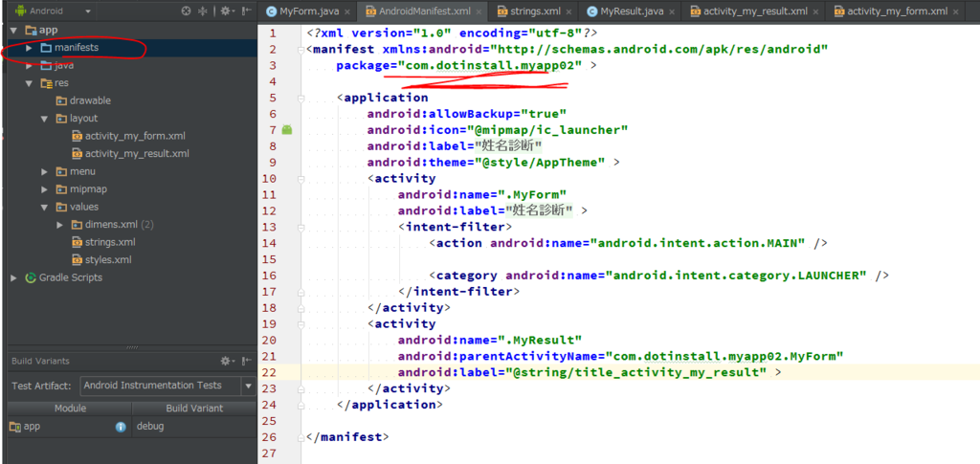Viewport: 980px width, 464px height.
Task: Fold the intent-filter tag at line 13
Action: coord(301,227)
